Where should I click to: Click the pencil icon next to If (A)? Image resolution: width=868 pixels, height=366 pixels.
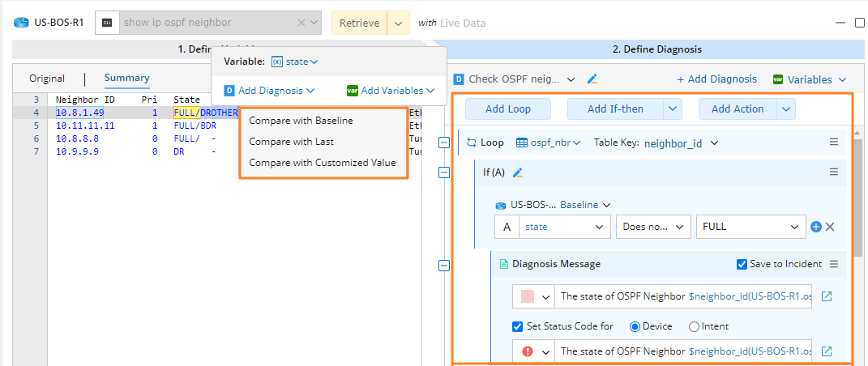(x=518, y=172)
